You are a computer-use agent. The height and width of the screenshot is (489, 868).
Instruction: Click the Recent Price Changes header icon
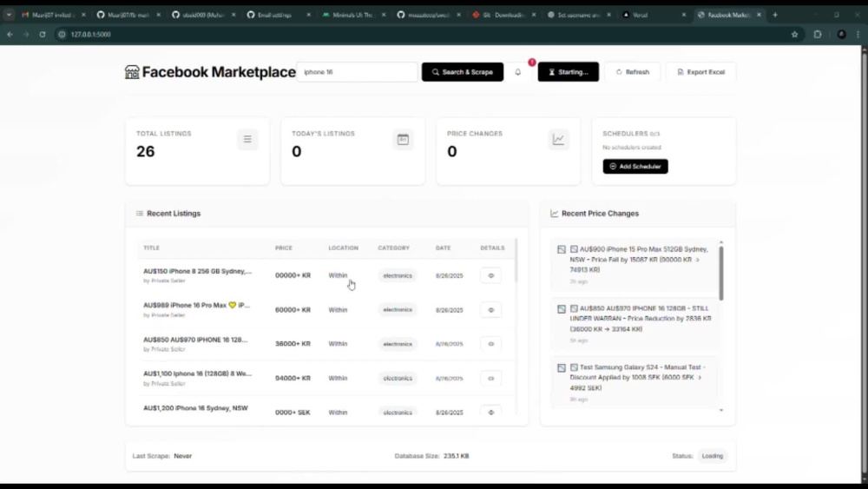click(x=554, y=213)
